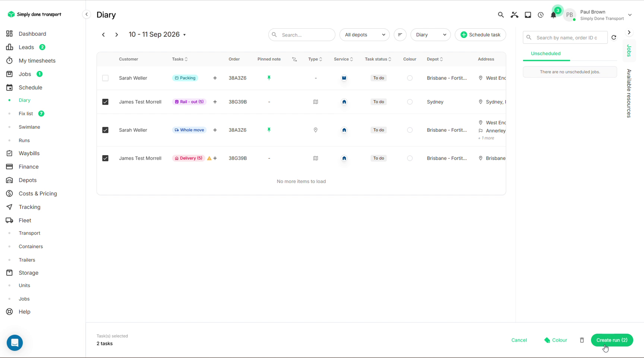This screenshot has height=358, width=644.
Task: Click the diary Search input field
Action: pyautogui.click(x=302, y=35)
